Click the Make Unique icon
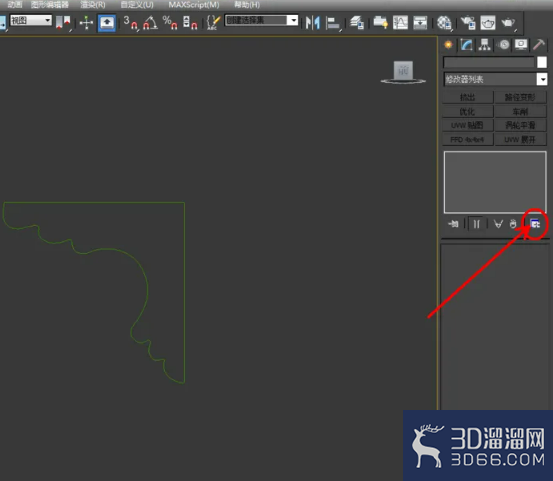Viewport: 553px width, 481px height. pos(498,224)
